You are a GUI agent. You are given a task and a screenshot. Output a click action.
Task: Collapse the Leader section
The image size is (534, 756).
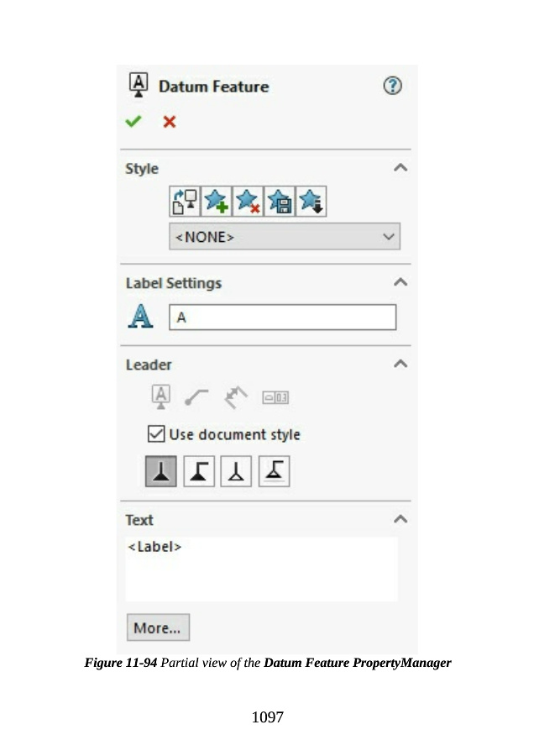(400, 365)
